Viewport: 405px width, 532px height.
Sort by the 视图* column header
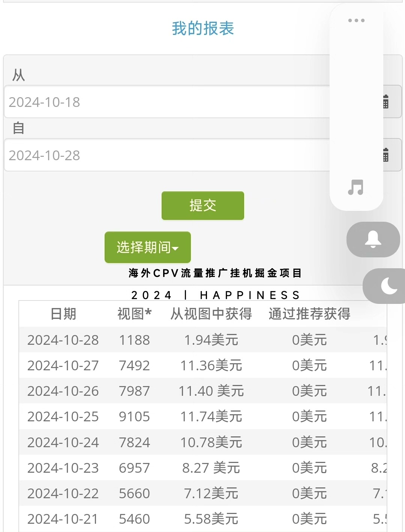coord(134,314)
